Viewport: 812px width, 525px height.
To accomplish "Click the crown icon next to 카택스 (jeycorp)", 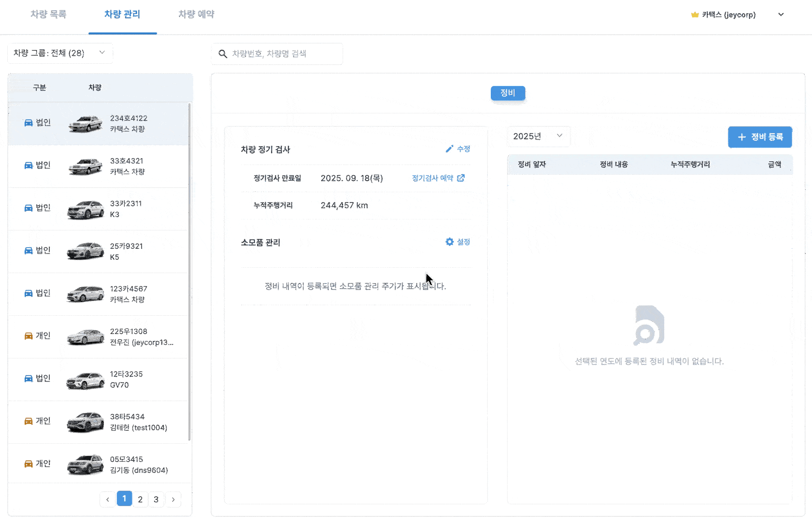I will coord(695,15).
